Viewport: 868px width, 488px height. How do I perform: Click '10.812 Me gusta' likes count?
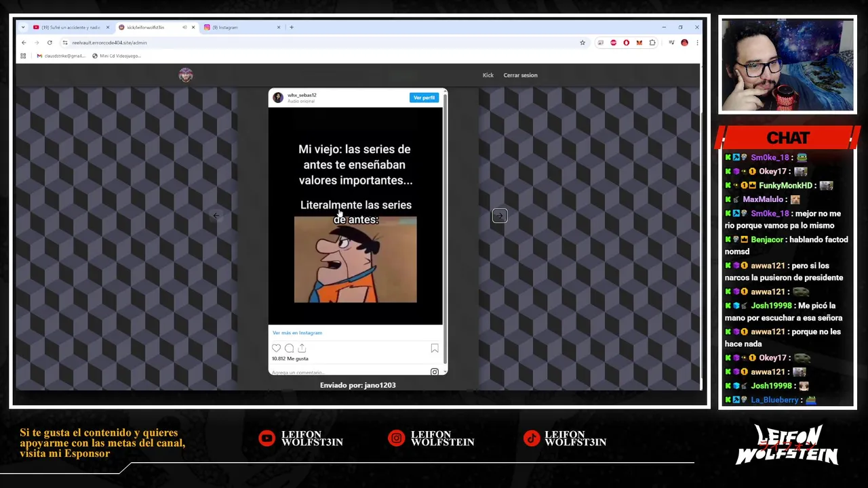click(290, 359)
